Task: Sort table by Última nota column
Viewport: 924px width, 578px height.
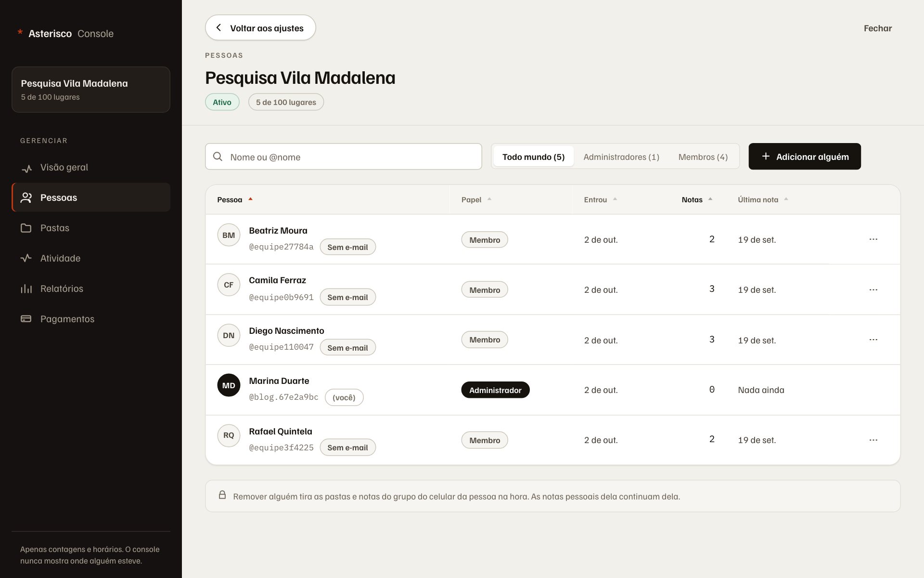Action: 763,199
